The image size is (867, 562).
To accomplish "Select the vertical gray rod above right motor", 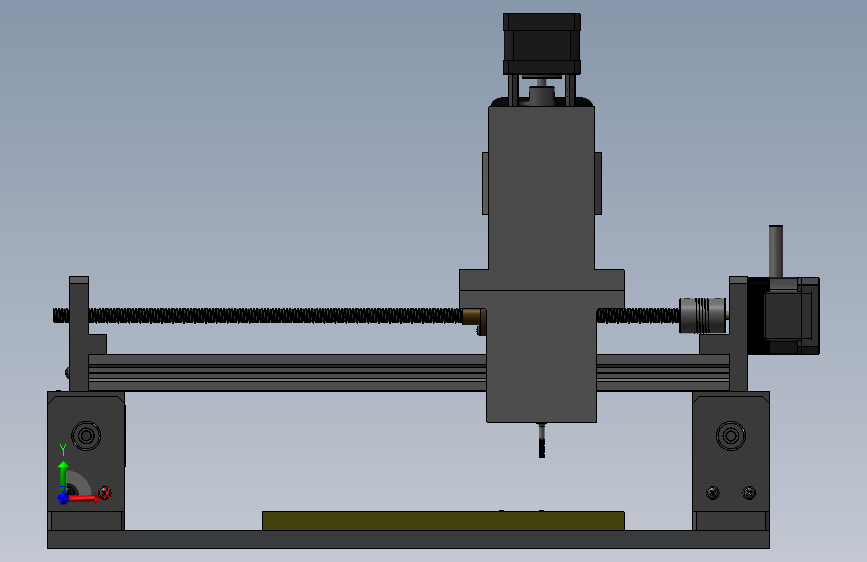I will point(776,252).
